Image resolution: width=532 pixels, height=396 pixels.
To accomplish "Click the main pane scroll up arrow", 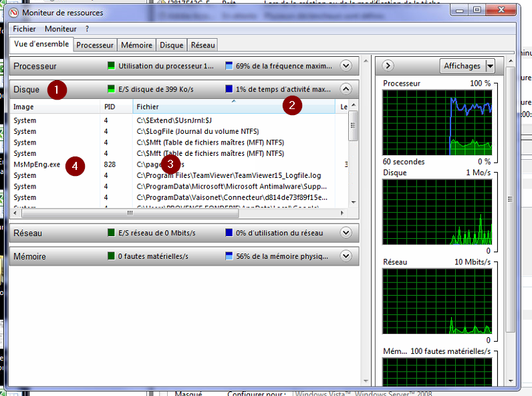I will click(366, 61).
